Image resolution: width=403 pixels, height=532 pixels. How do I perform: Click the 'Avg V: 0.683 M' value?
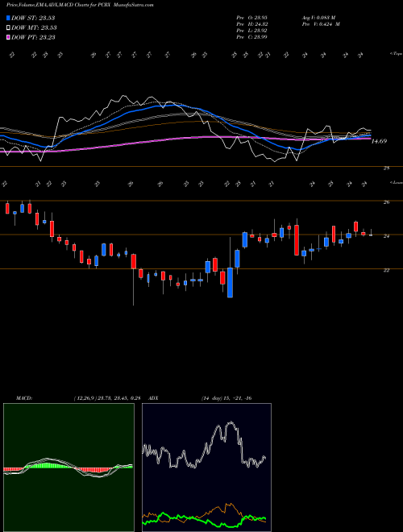pyautogui.click(x=318, y=17)
